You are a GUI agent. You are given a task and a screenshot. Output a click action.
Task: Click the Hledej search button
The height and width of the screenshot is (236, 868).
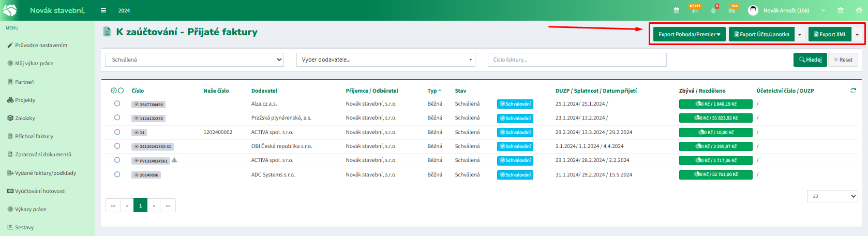point(810,60)
